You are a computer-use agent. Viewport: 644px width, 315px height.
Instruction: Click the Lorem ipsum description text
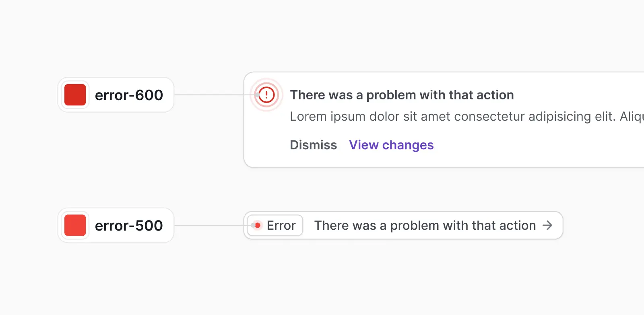[467, 117]
